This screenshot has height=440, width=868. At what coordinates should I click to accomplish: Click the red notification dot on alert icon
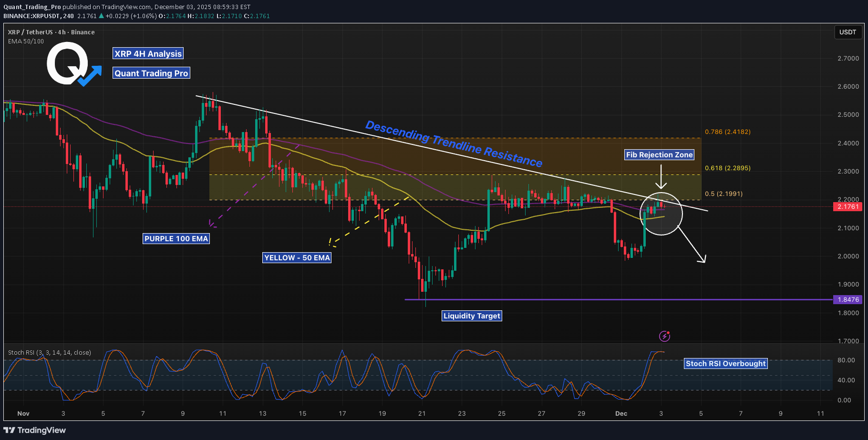(669, 332)
